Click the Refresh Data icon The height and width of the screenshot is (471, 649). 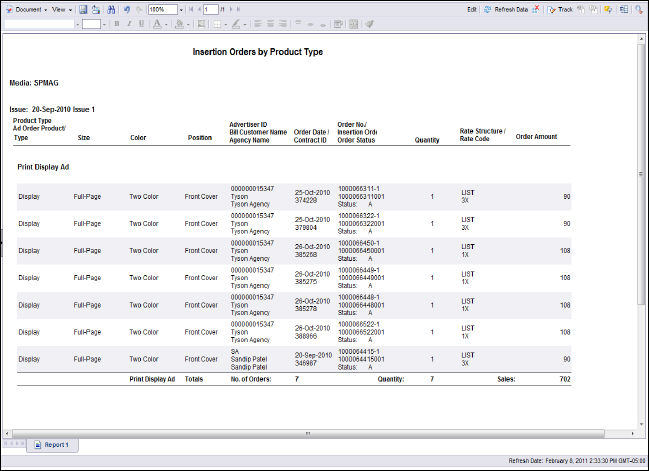click(x=486, y=8)
